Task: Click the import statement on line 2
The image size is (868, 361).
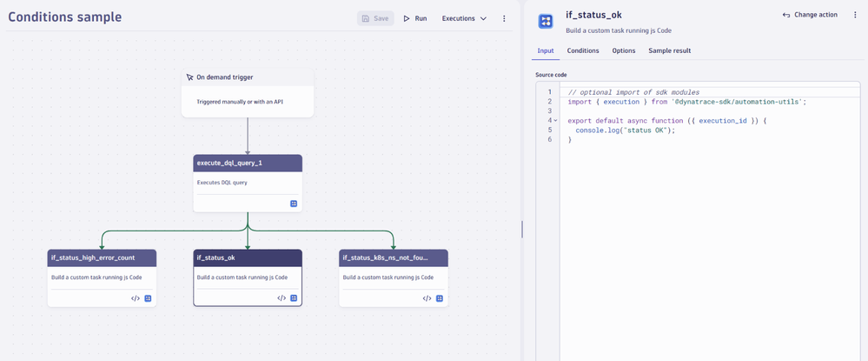Action: point(687,102)
